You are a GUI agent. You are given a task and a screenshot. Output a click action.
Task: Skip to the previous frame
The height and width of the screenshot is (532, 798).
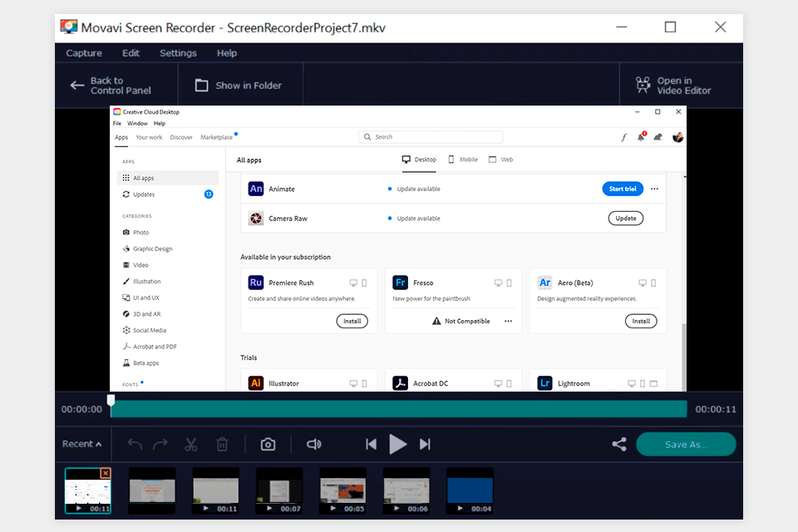(371, 445)
